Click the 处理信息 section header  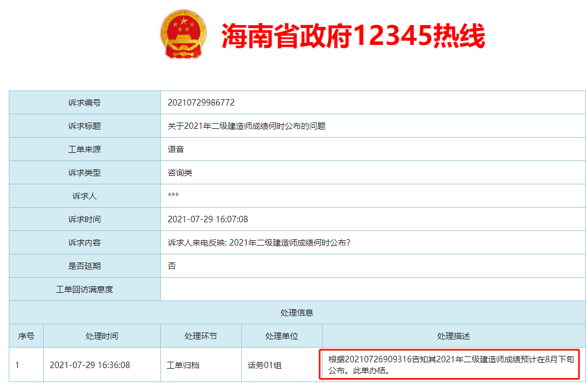click(297, 313)
